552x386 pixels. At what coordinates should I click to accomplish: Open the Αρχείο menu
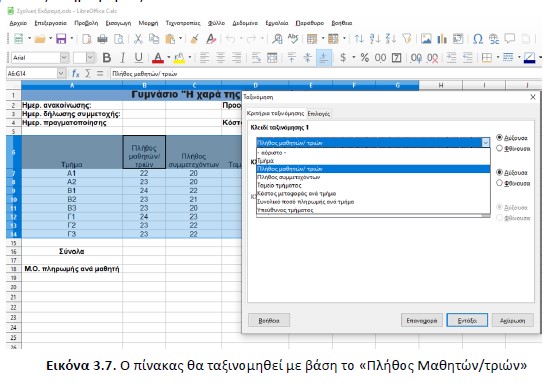(18, 23)
